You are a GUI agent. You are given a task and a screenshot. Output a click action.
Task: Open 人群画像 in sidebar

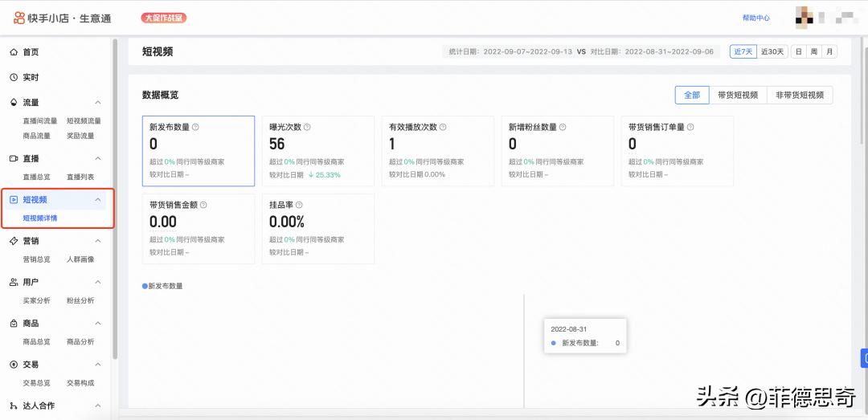click(80, 259)
